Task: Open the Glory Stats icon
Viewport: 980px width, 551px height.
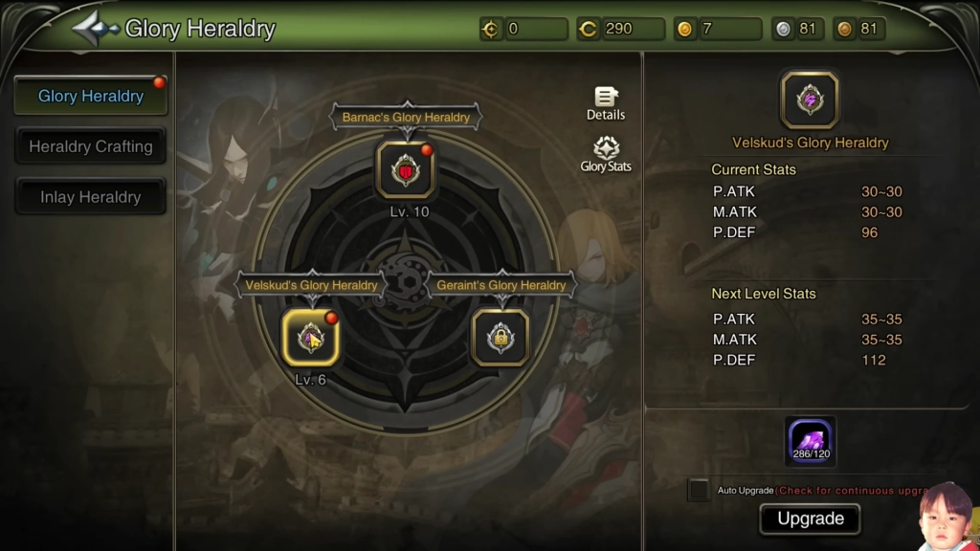Action: click(x=606, y=154)
